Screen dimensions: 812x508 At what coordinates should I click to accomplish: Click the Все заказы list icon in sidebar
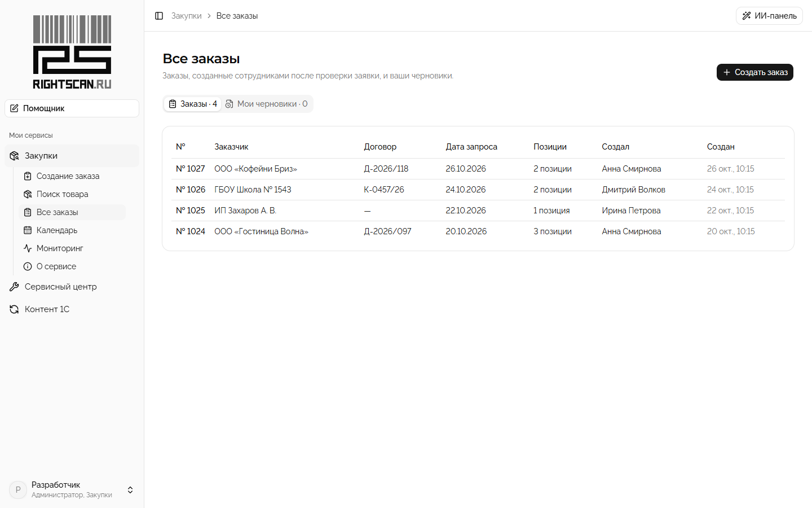coord(28,212)
